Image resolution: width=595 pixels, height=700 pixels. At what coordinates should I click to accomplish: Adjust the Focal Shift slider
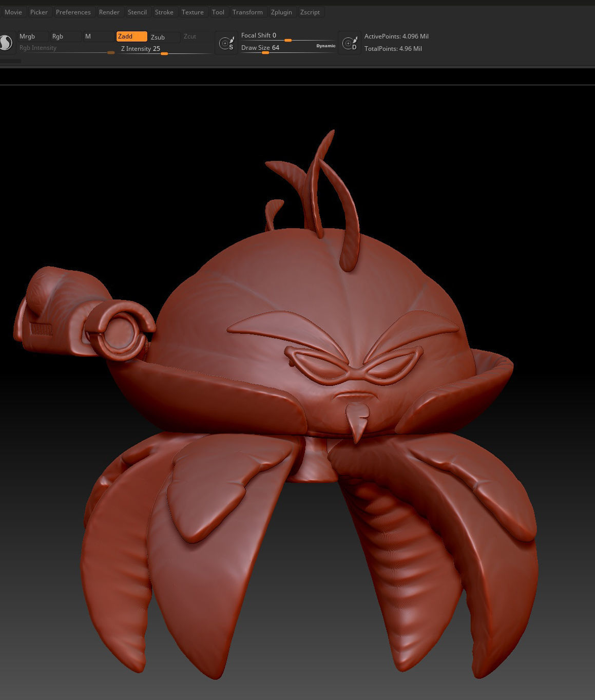point(287,36)
